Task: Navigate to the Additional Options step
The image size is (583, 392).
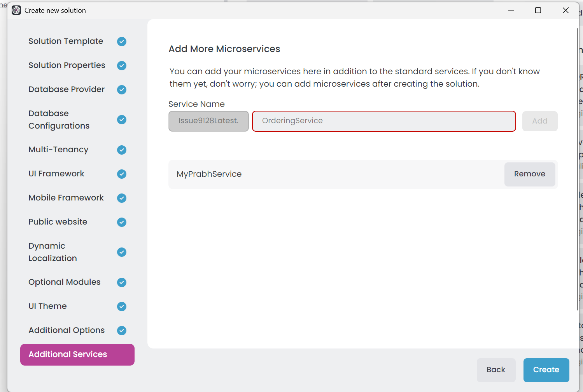Action: tap(67, 330)
